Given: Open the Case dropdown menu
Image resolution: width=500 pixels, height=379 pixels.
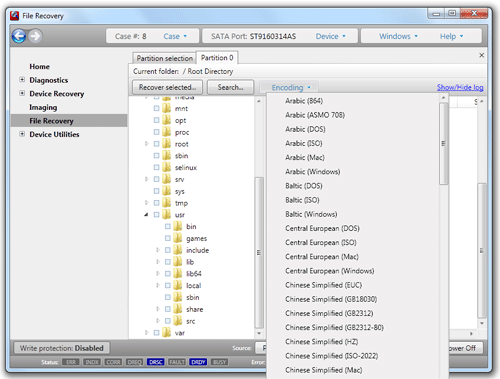Looking at the screenshot, I should pos(175,36).
